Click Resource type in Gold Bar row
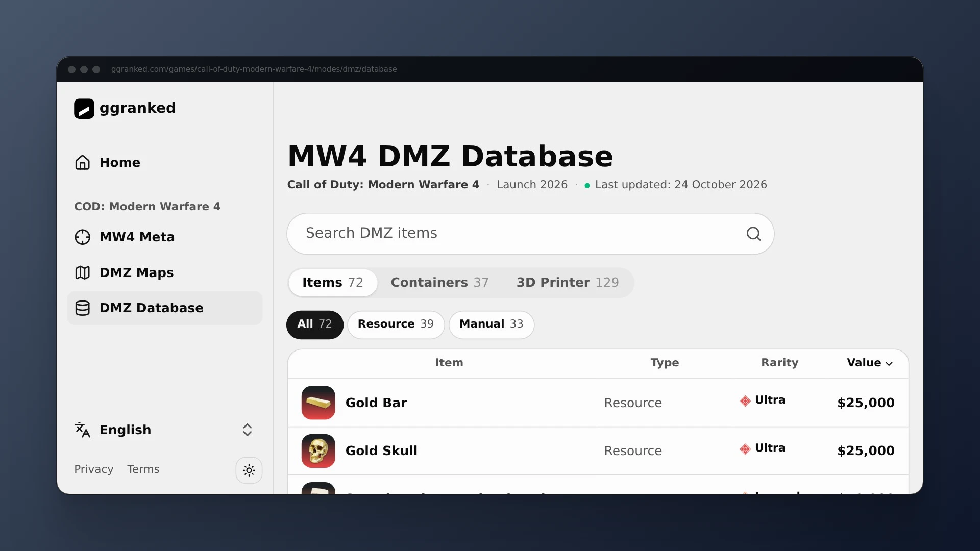Screen dimensions: 980x551 pyautogui.click(x=633, y=403)
